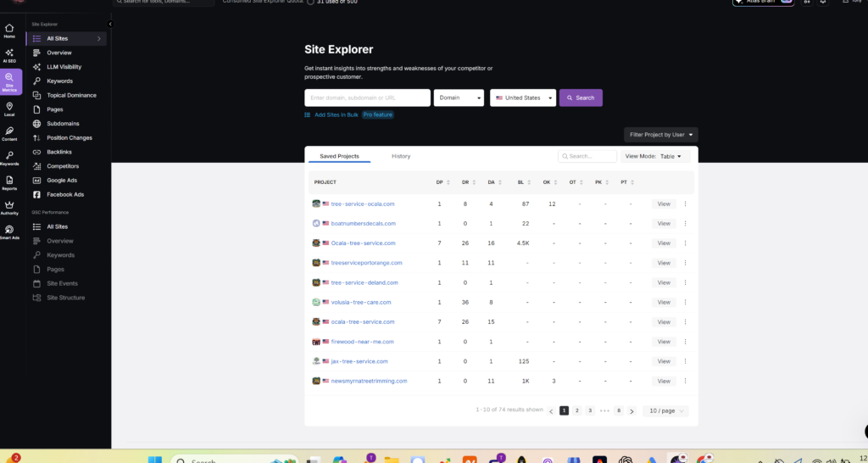Image resolution: width=868 pixels, height=463 pixels.
Task: Go to next results page arrow
Action: pyautogui.click(x=632, y=411)
